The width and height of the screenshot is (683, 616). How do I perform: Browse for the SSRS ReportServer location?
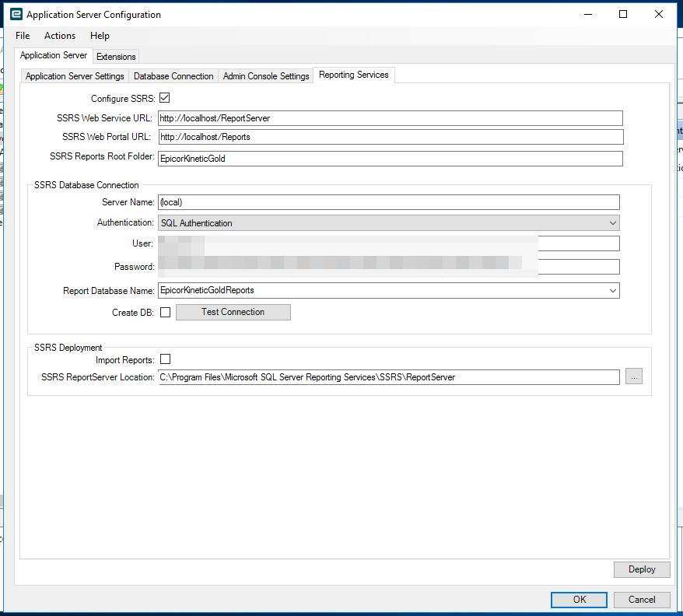634,376
